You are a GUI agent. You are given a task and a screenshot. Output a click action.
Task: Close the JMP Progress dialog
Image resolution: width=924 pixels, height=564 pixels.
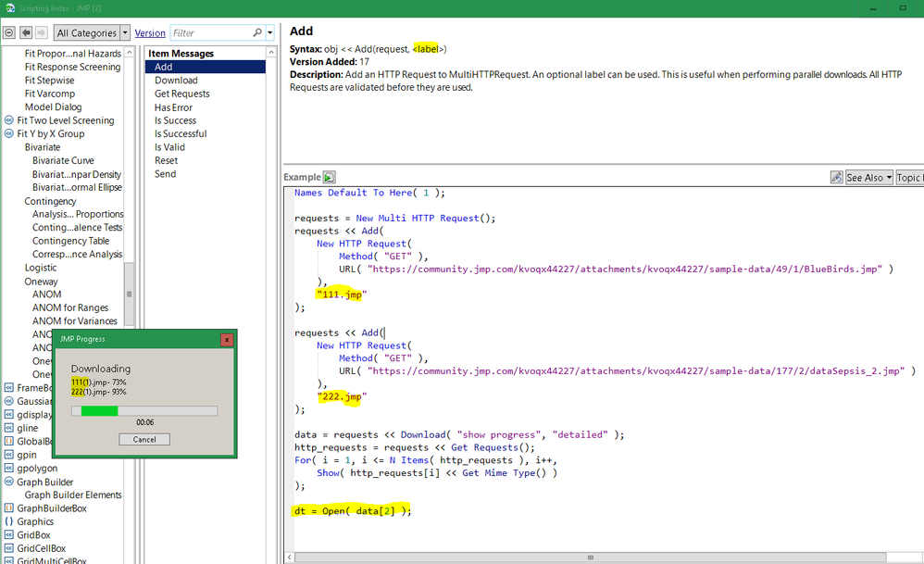coord(227,339)
